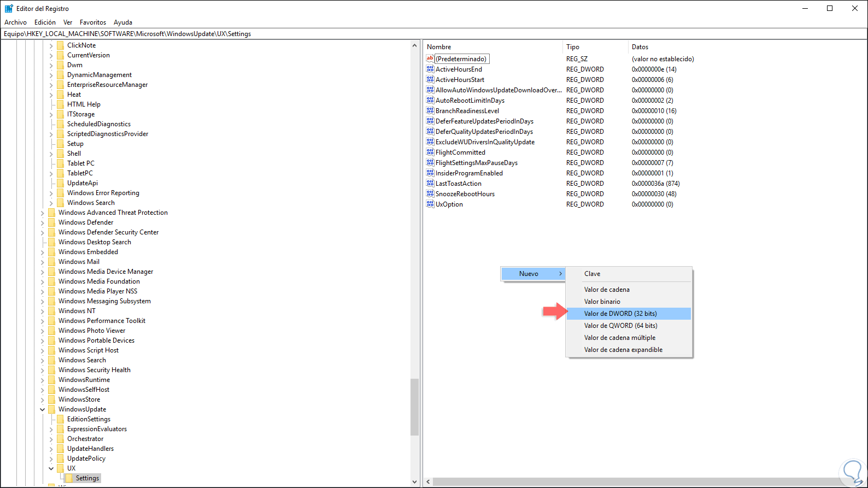Click the UX folder icon
This screenshot has height=488, width=868.
coord(61,468)
